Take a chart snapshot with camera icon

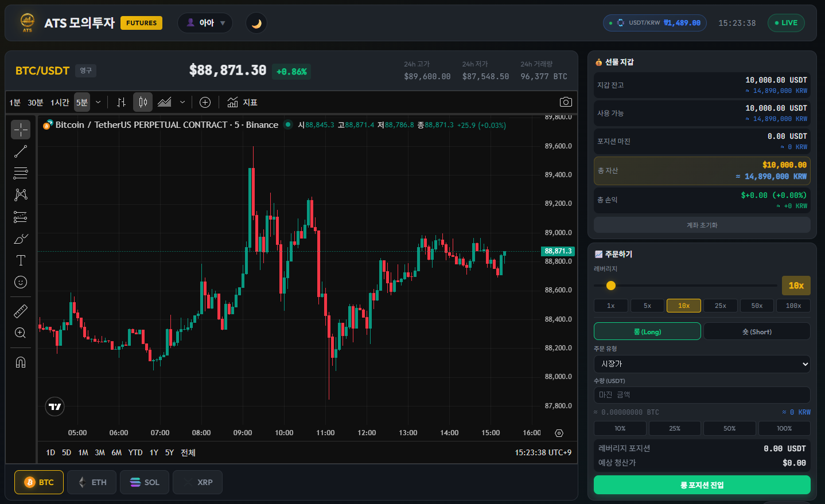(566, 102)
